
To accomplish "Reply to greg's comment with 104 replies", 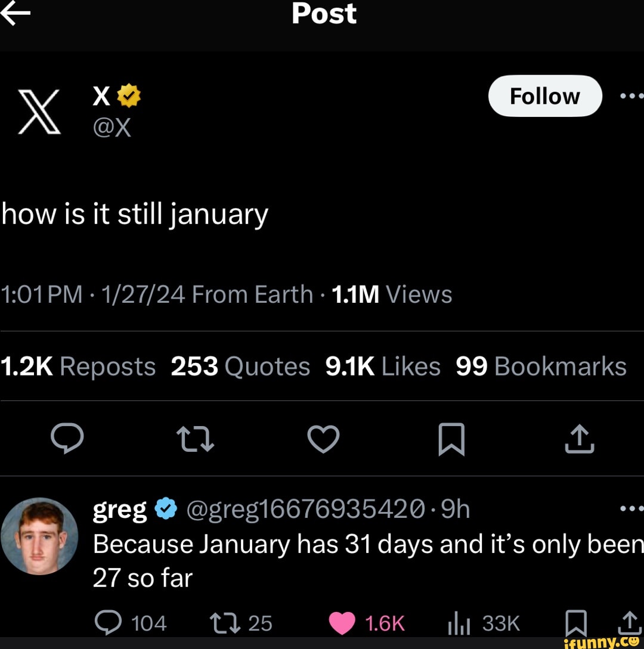I will tap(108, 623).
